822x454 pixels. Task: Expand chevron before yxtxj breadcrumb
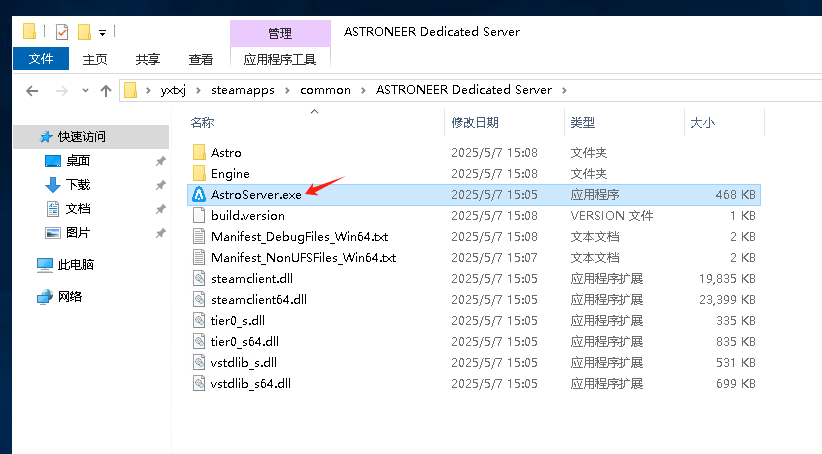tap(148, 91)
